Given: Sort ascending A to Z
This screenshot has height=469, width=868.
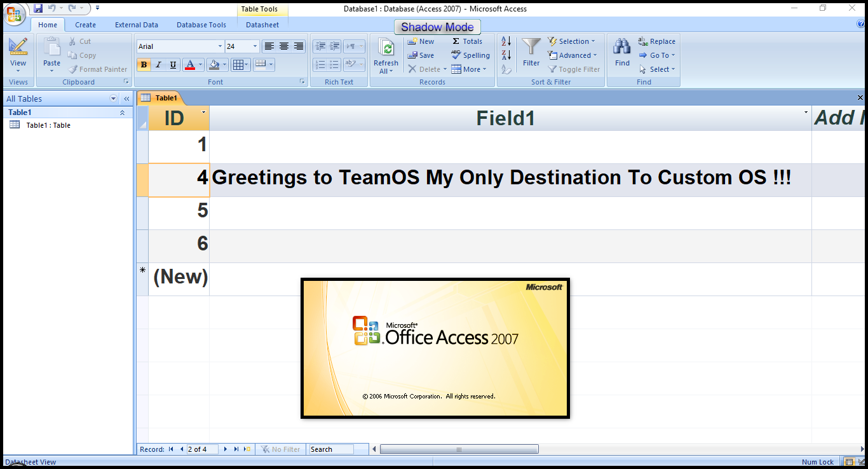Looking at the screenshot, I should pyautogui.click(x=506, y=41).
